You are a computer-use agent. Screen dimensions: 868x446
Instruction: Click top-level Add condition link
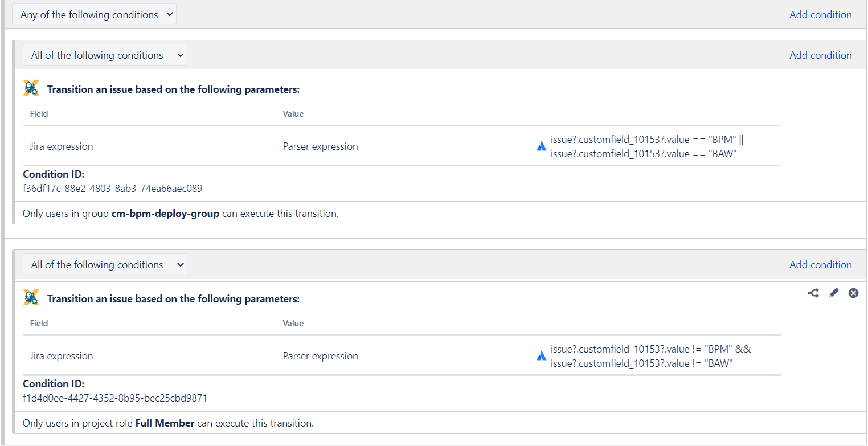pos(820,15)
